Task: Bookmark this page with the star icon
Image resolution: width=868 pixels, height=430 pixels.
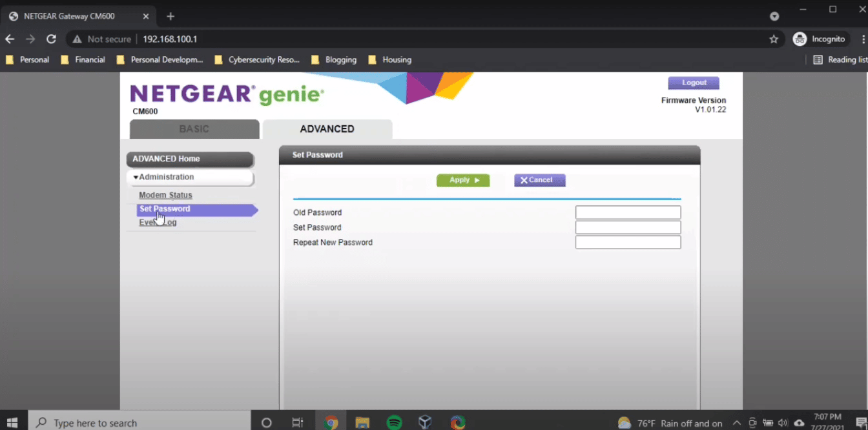Action: pyautogui.click(x=774, y=39)
